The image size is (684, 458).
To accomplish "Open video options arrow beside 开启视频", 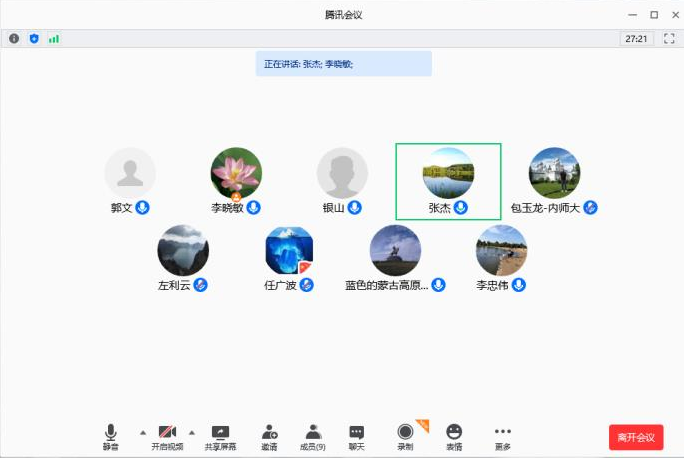I will 191,432.
